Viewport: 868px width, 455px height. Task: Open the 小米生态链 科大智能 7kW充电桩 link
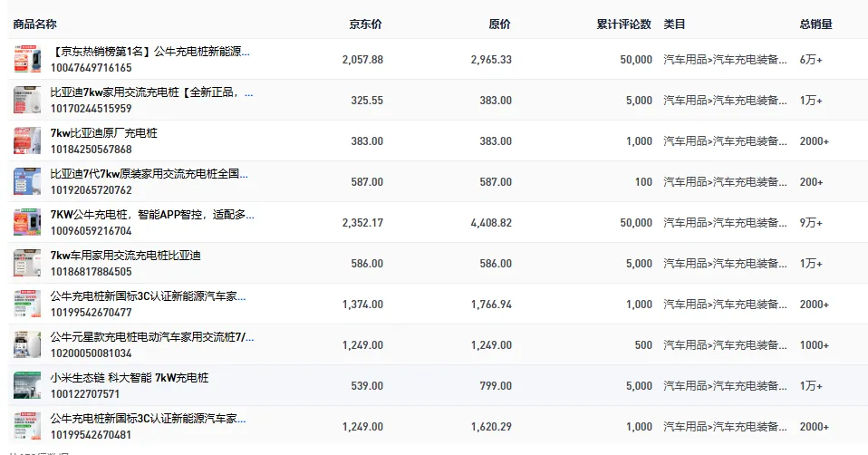130,378
